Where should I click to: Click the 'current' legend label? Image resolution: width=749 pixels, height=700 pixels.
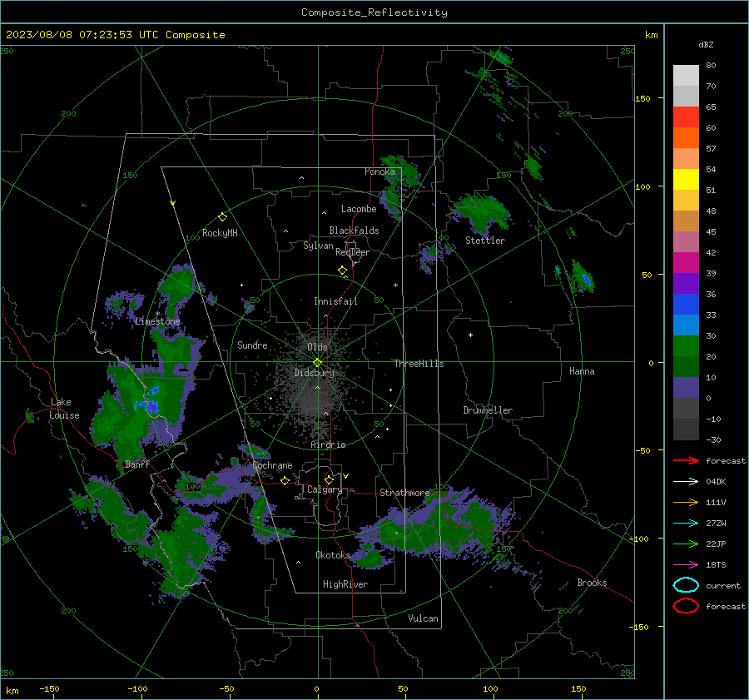click(x=723, y=585)
